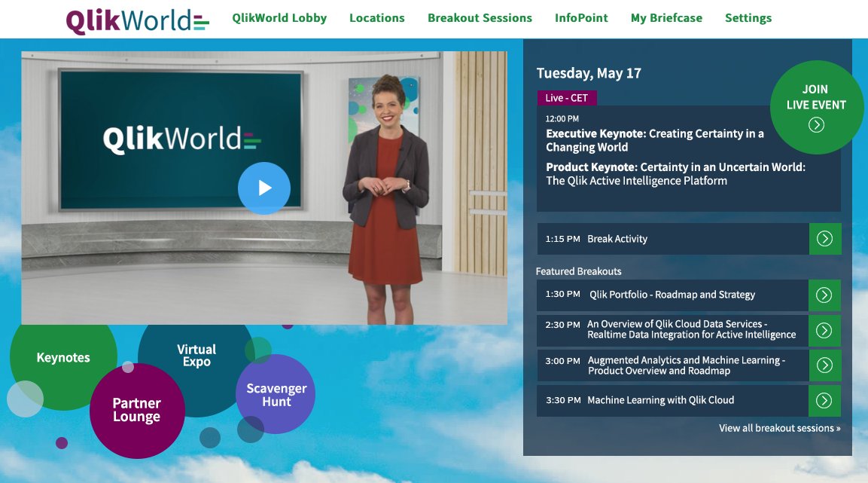Screen dimensions: 868x483
Task: Visit the Virtual Expo bubble
Action: 196,356
